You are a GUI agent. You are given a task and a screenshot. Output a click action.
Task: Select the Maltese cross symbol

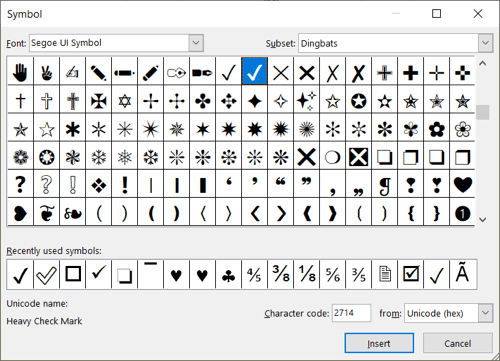click(98, 100)
